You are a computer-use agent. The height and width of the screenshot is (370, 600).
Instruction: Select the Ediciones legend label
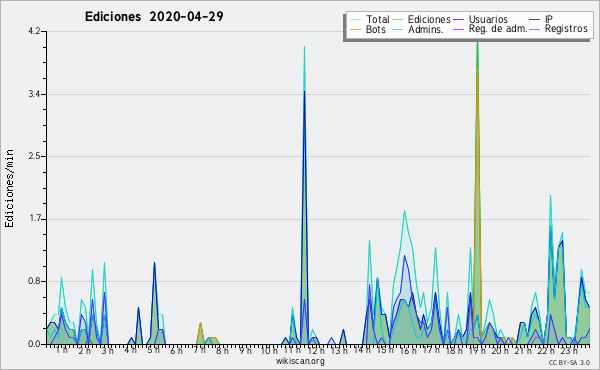429,19
